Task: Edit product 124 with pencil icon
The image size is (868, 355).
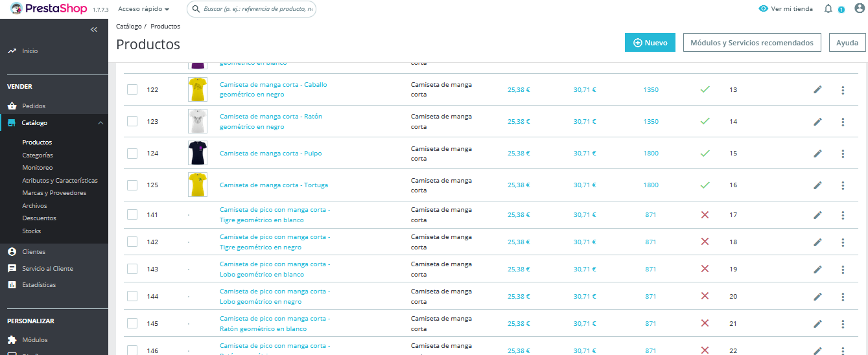Action: point(817,154)
